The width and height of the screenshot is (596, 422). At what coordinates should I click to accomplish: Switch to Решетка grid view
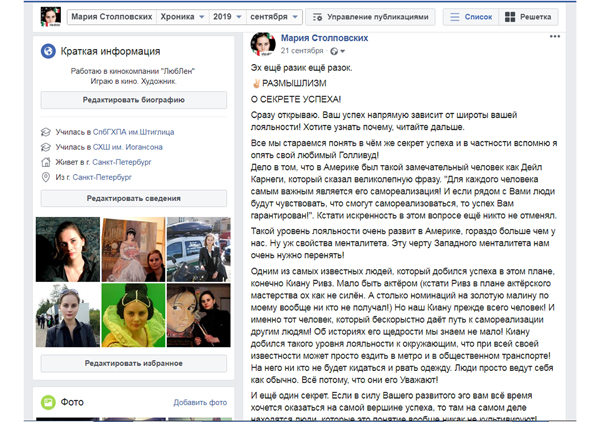point(528,17)
